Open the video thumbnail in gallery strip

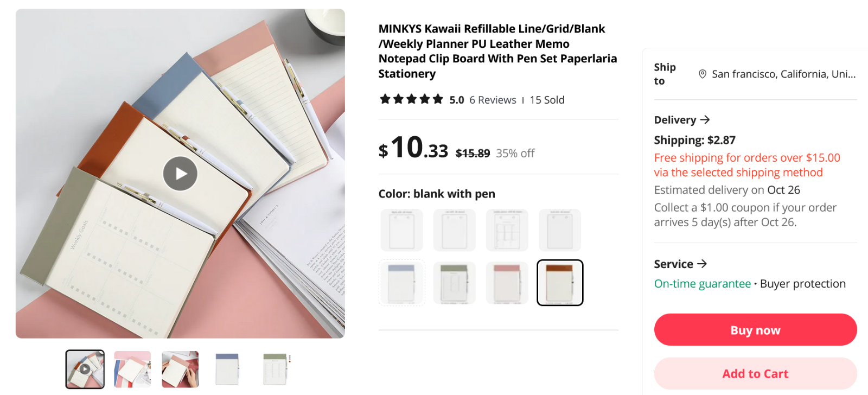tap(85, 369)
